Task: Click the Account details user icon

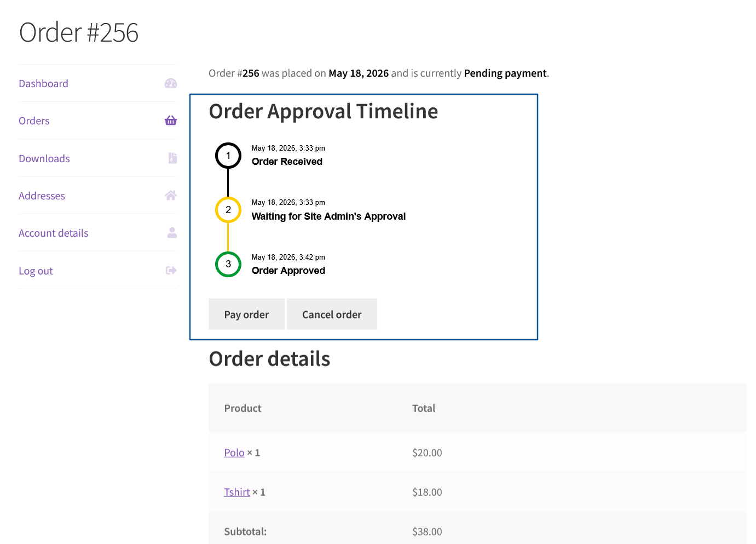Action: tap(172, 233)
